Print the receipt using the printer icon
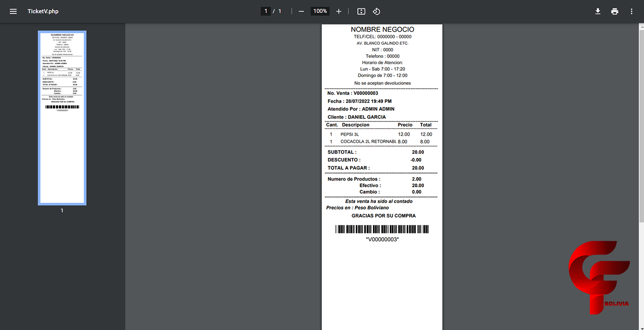 615,11
